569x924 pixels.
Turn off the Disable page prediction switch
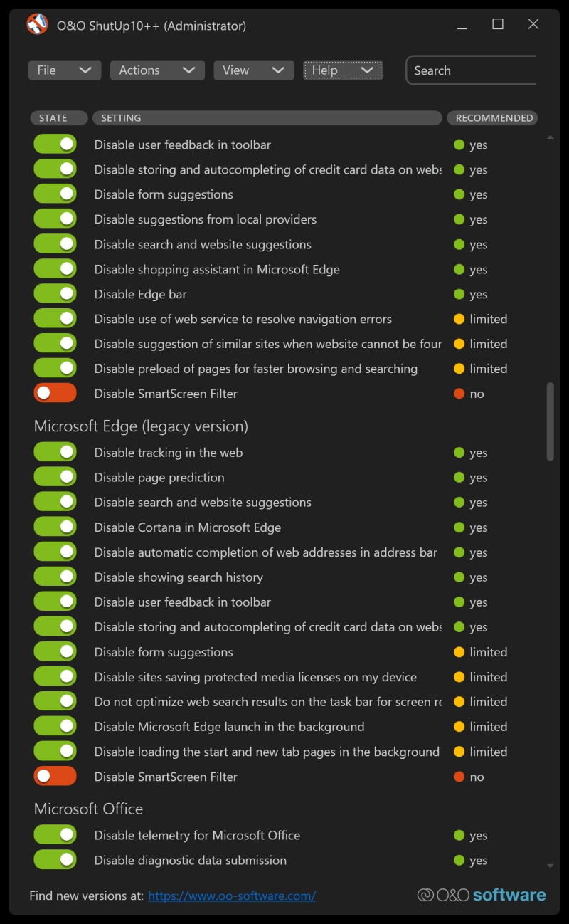55,477
